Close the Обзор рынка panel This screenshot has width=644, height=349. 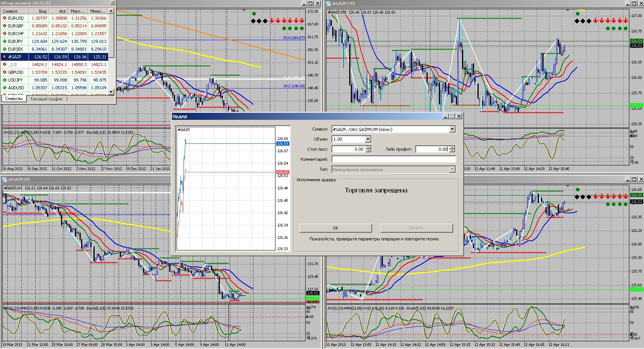coord(112,3)
